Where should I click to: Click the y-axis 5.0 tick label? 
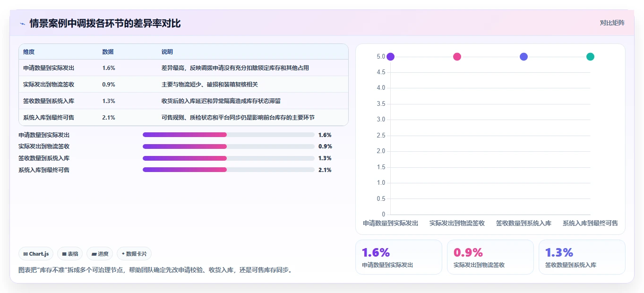pos(381,57)
